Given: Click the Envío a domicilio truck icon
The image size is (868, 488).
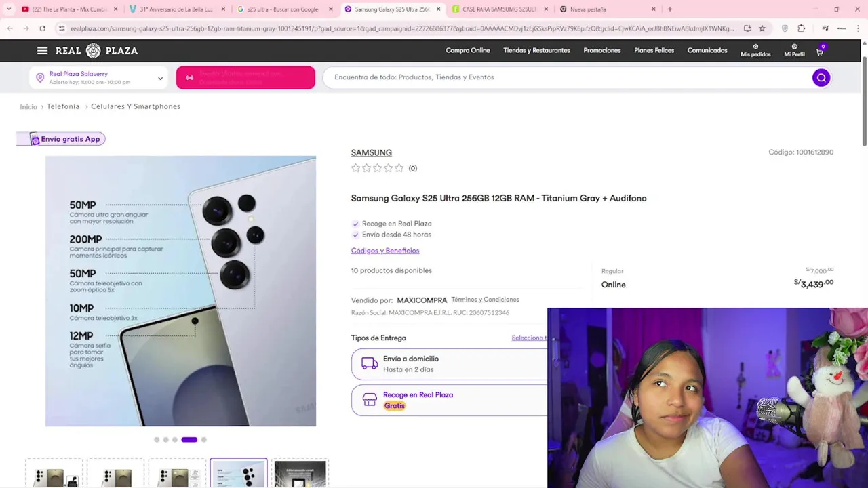Looking at the screenshot, I should (370, 363).
